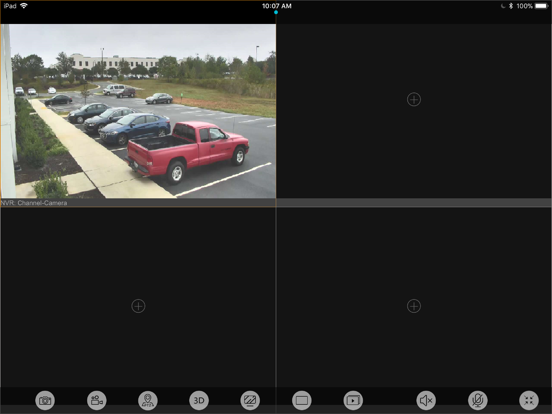This screenshot has height=414, width=552.
Task: Tap the 10:07 AM status bar clock
Action: 277,6
